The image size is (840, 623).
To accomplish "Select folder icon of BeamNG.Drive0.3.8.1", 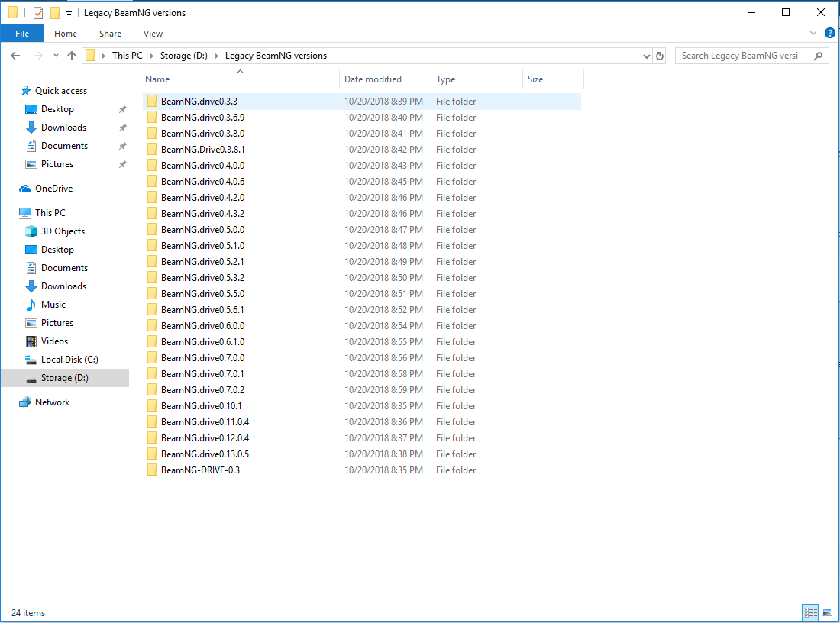I will (x=152, y=150).
